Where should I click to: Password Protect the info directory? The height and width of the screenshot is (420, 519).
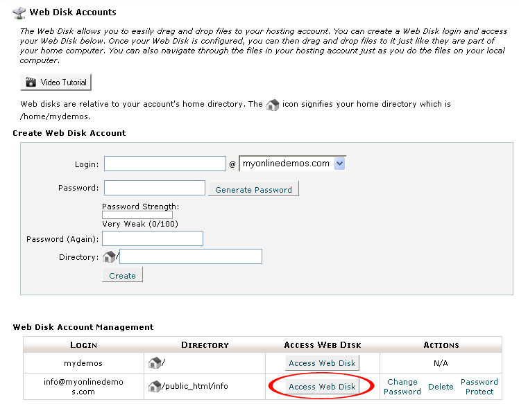coord(479,387)
